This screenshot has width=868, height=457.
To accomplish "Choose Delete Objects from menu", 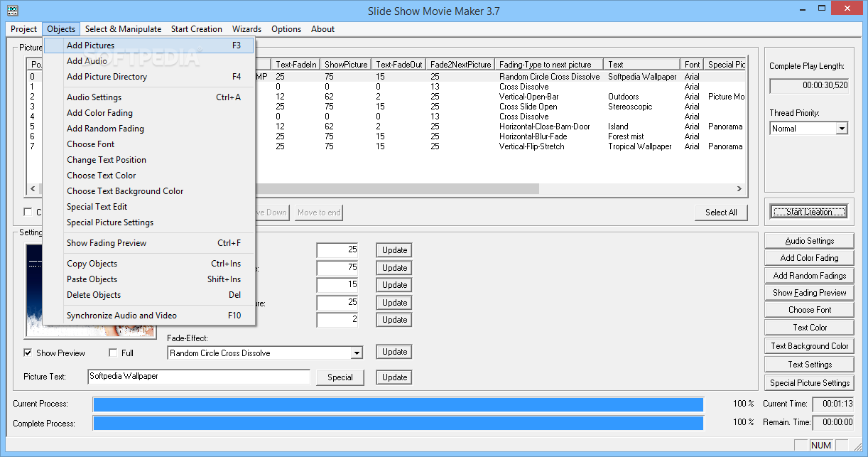I will coord(149,295).
